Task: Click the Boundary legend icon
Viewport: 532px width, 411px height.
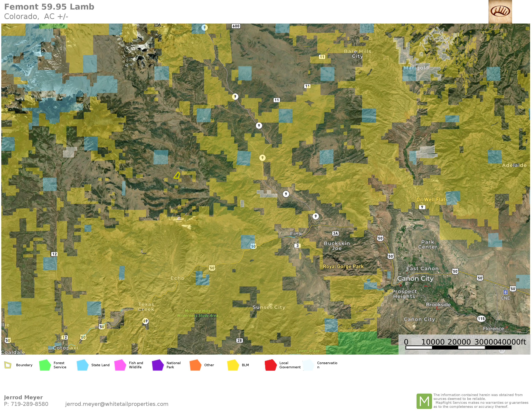Action: 8,365
